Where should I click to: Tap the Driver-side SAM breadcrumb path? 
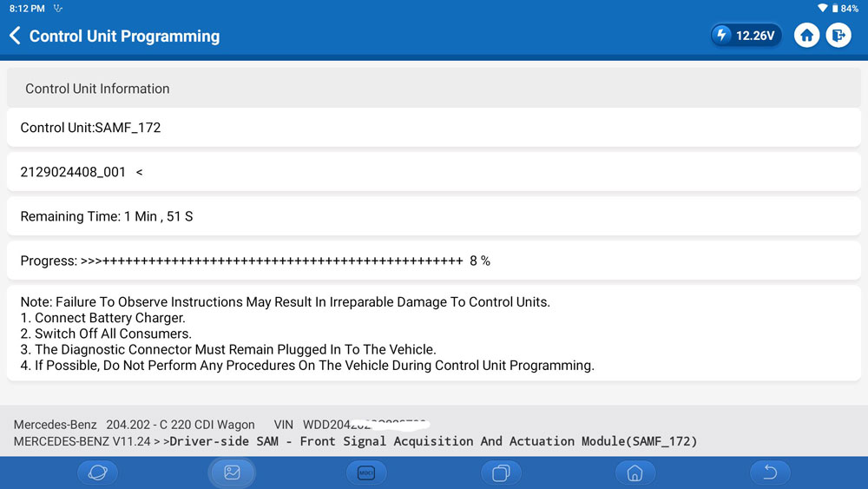pyautogui.click(x=433, y=441)
